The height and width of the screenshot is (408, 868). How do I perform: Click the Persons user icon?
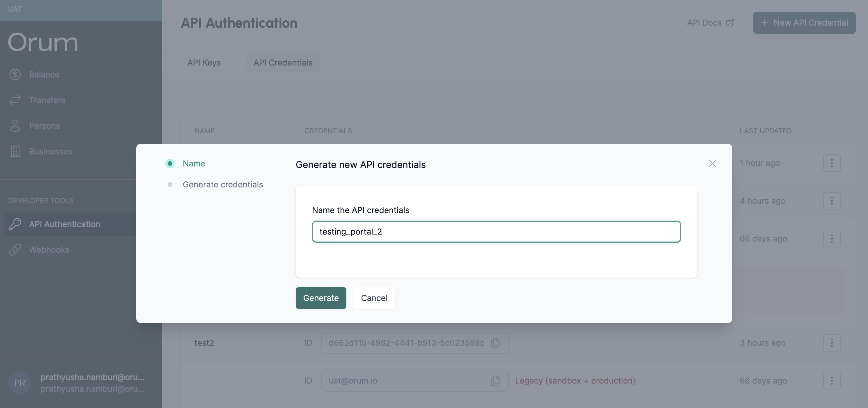pyautogui.click(x=15, y=126)
